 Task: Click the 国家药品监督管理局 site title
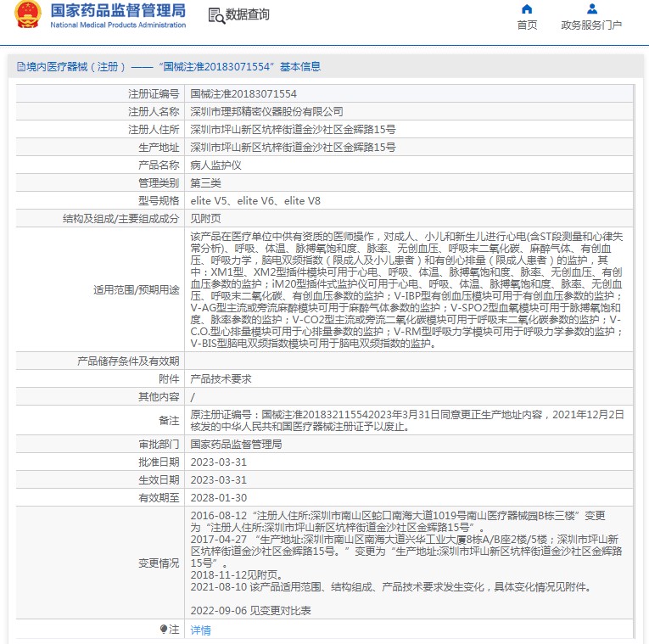(117, 11)
